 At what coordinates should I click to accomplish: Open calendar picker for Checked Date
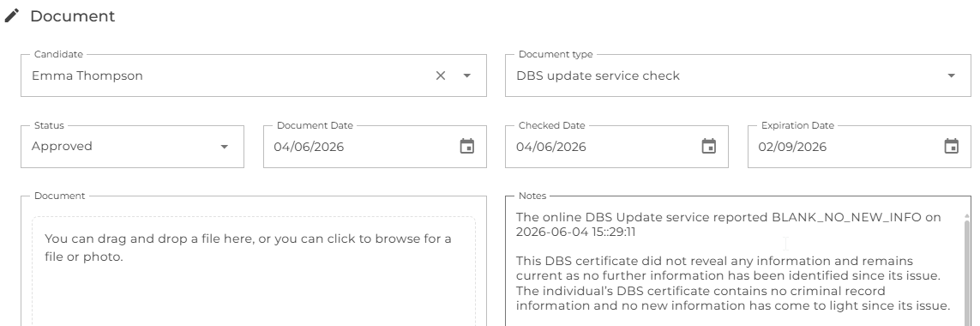709,147
